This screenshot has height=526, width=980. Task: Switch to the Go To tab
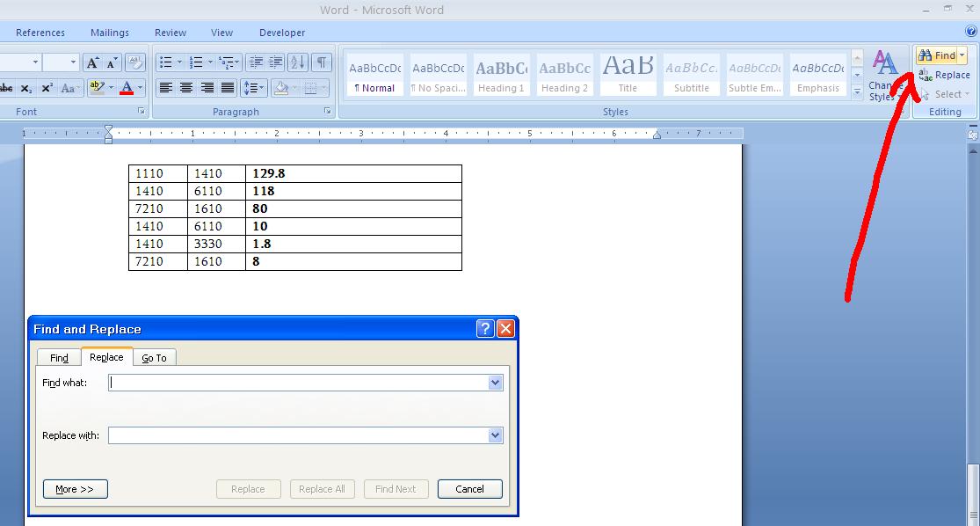[154, 358]
